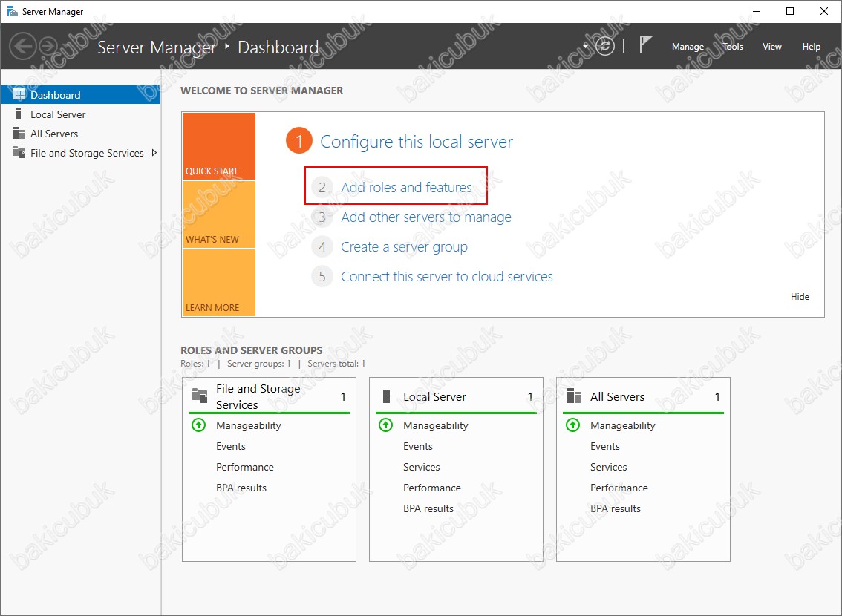Click Performance in Local Server tile
Image resolution: width=842 pixels, height=616 pixels.
pyautogui.click(x=431, y=488)
